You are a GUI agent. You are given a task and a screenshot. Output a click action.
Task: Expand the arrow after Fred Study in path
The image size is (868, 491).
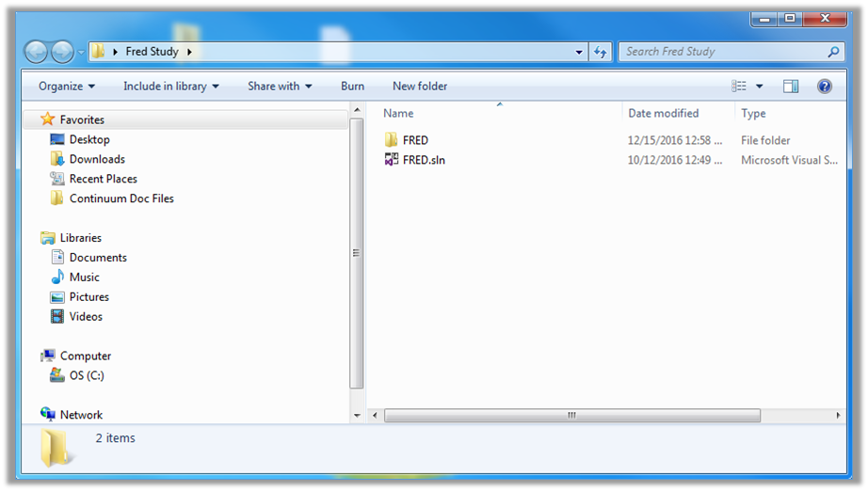click(x=190, y=52)
